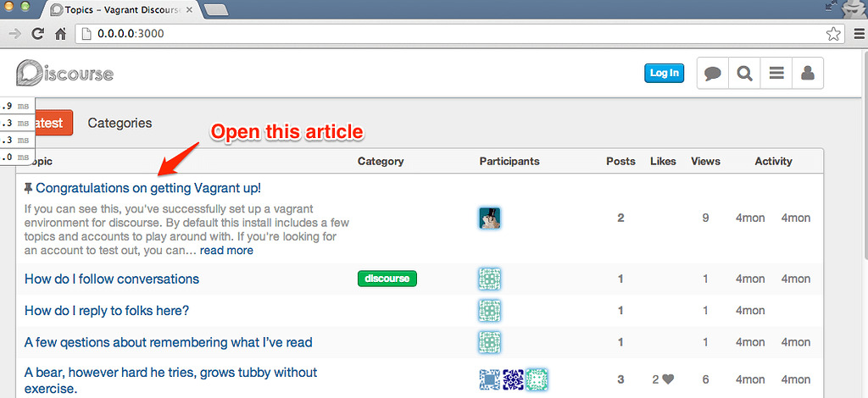Open "How do I reply to folks here?"
Image resolution: width=868 pixels, height=398 pixels.
[107, 311]
